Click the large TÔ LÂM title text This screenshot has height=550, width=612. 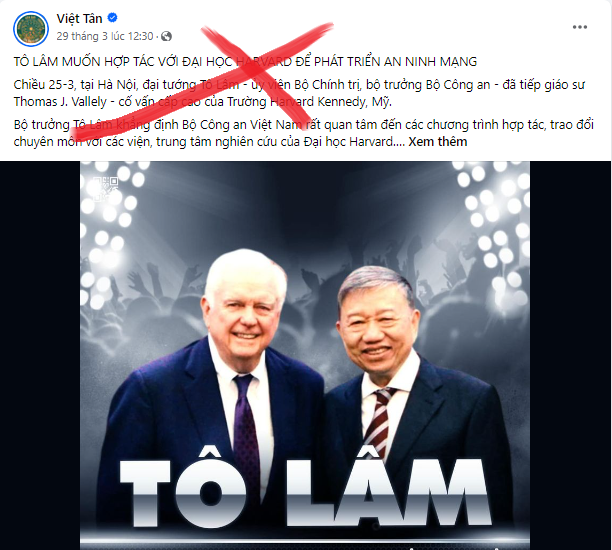[x=305, y=493]
